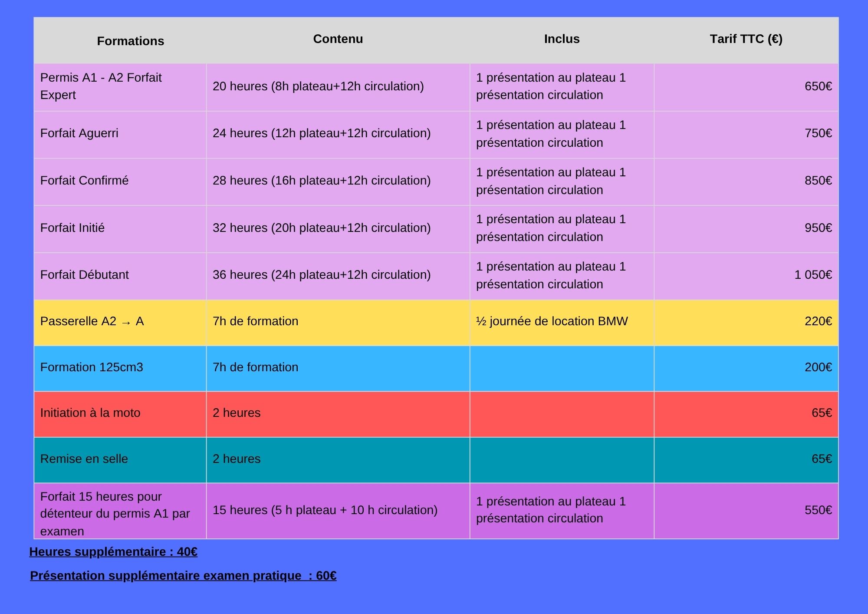Click the Inclus cell in the Forfait Débutant row
The width and height of the screenshot is (868, 614).
pyautogui.click(x=562, y=276)
